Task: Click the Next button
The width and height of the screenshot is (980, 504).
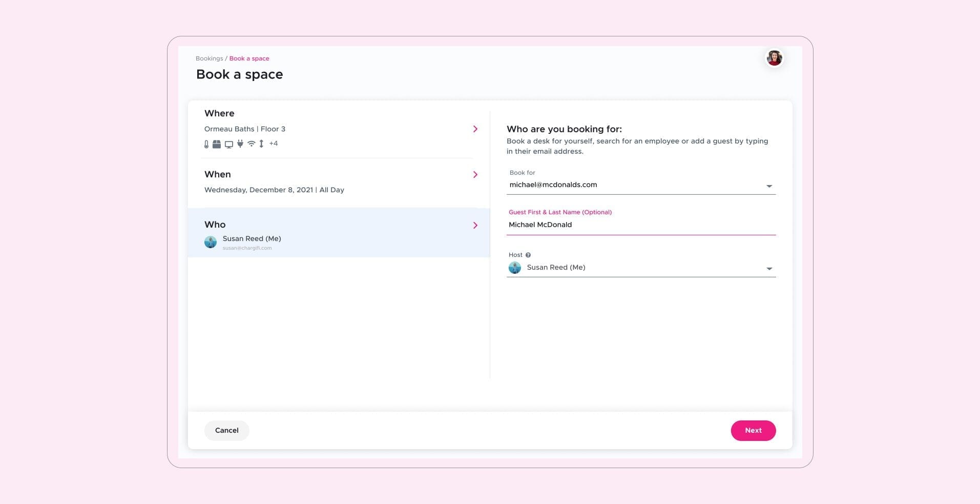Action: point(753,431)
